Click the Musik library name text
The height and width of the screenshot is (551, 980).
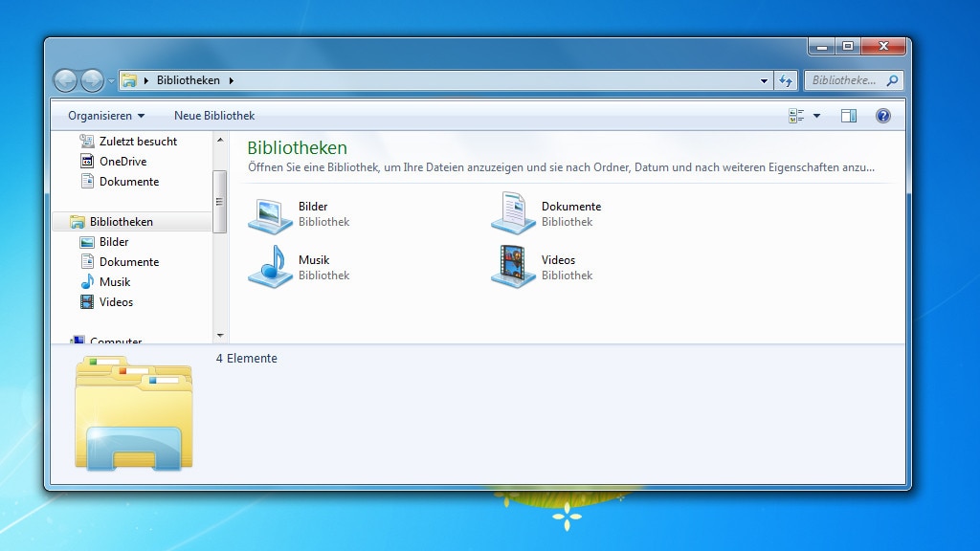click(314, 260)
